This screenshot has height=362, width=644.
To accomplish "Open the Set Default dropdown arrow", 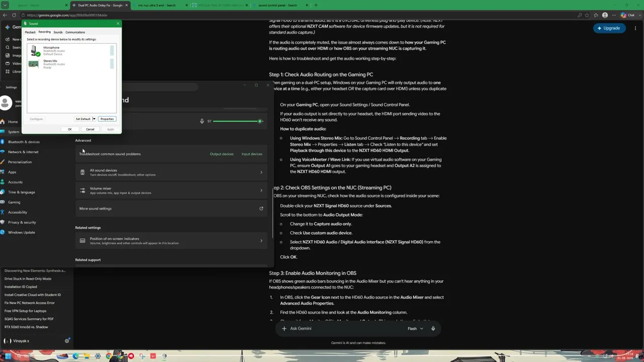I will [x=94, y=119].
